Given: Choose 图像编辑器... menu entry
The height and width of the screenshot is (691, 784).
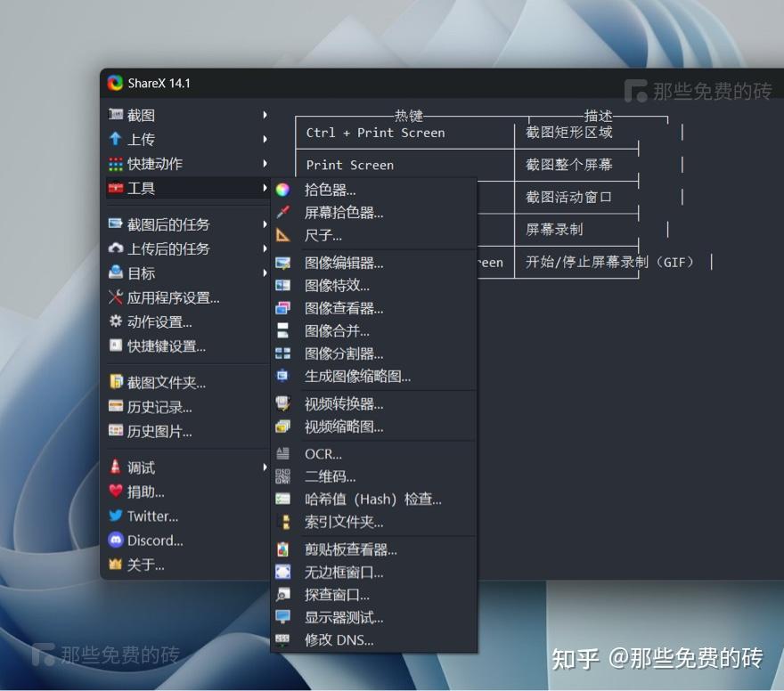Looking at the screenshot, I should pos(373,263).
